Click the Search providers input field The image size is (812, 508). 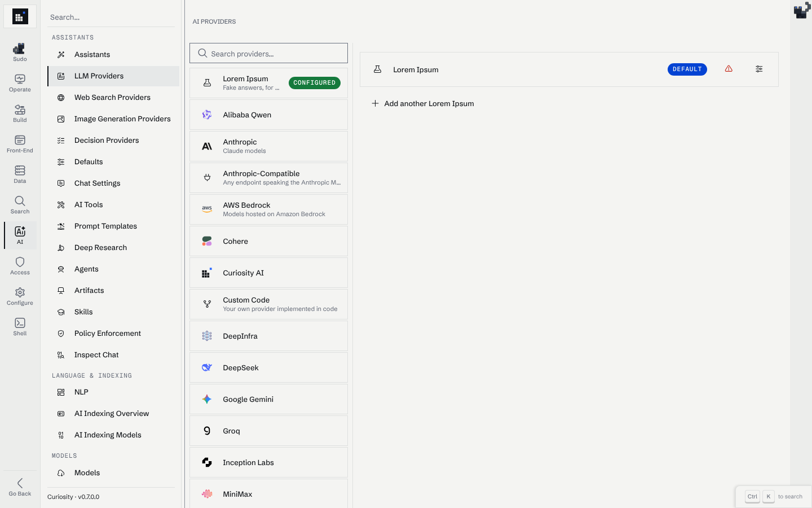point(268,53)
